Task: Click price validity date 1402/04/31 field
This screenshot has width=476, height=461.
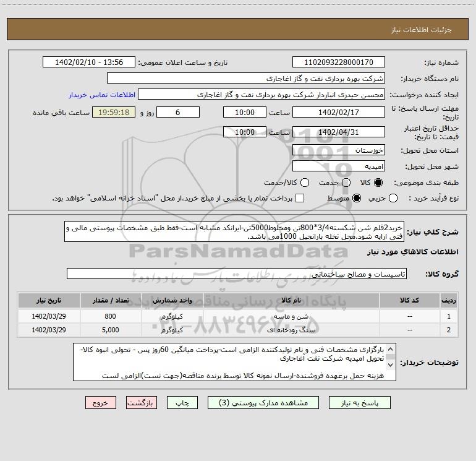Action: click(339, 132)
